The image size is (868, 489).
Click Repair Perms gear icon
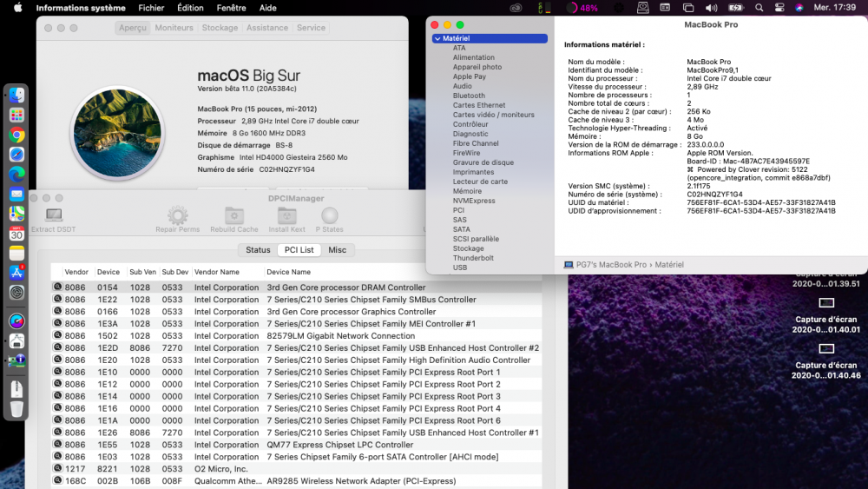click(x=178, y=215)
